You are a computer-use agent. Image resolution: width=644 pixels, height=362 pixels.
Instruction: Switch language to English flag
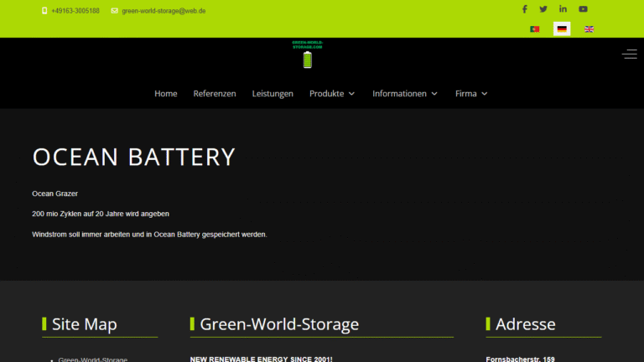589,29
